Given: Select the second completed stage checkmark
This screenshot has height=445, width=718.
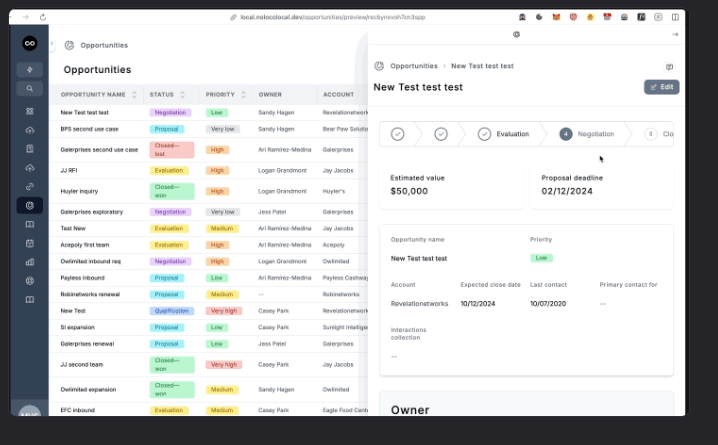Looking at the screenshot, I should (441, 134).
